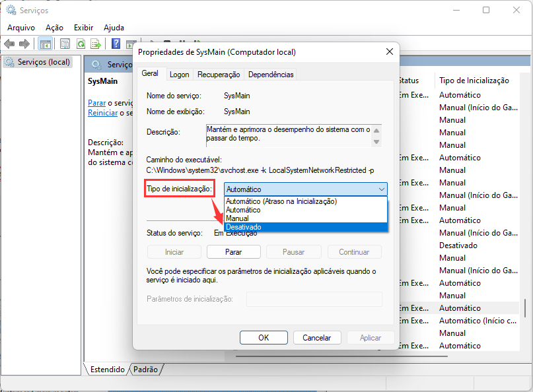Click the forward navigation arrow
This screenshot has height=392, width=533.
(x=25, y=44)
